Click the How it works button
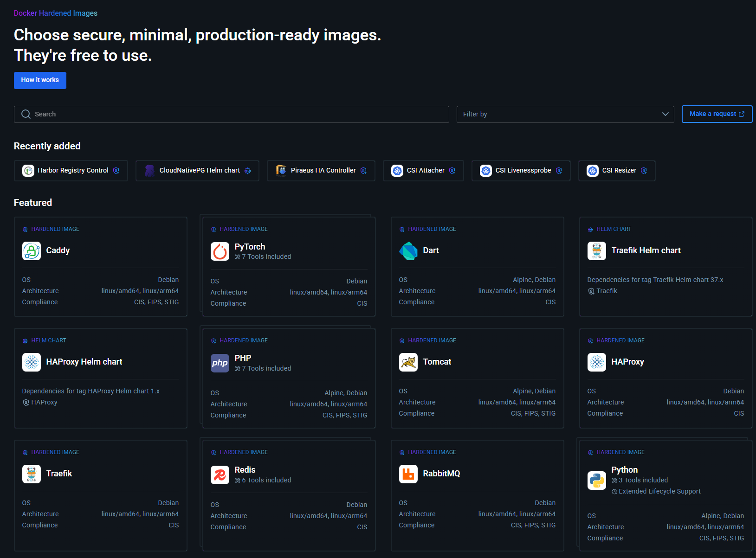 pos(40,80)
